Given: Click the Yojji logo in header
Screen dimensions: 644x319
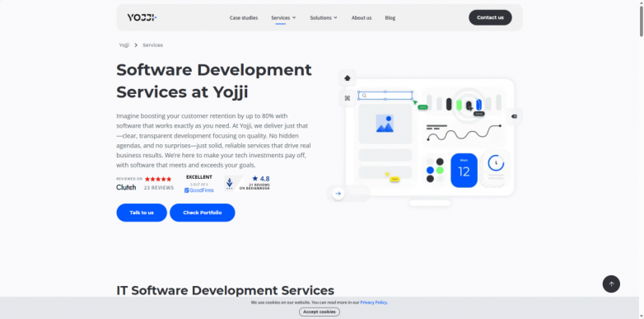Looking at the screenshot, I should [142, 17].
